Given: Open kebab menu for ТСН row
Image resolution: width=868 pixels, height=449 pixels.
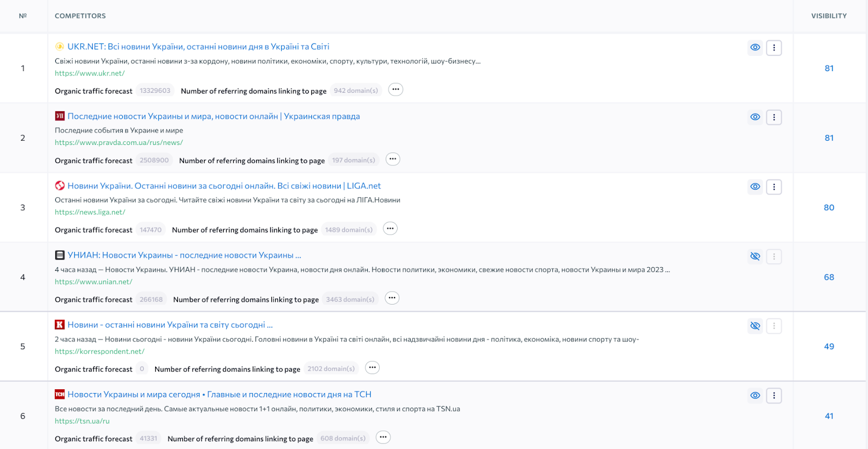Looking at the screenshot, I should [774, 396].
